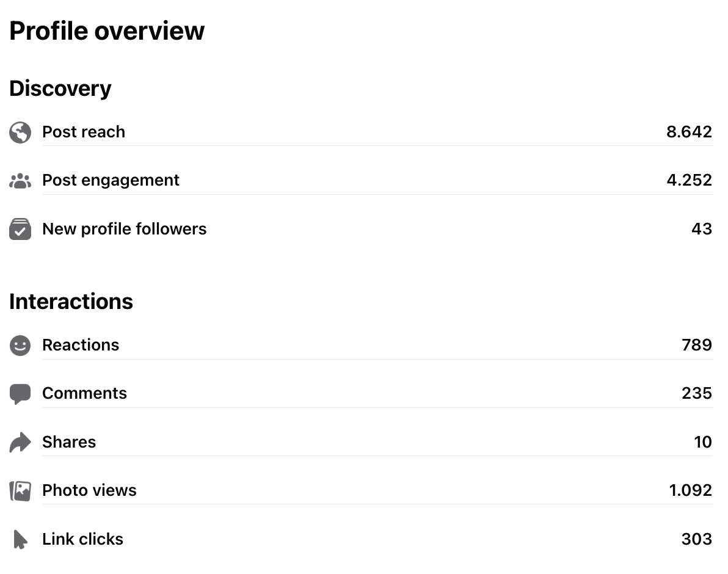
Task: Select the New profile followers label
Action: [124, 229]
